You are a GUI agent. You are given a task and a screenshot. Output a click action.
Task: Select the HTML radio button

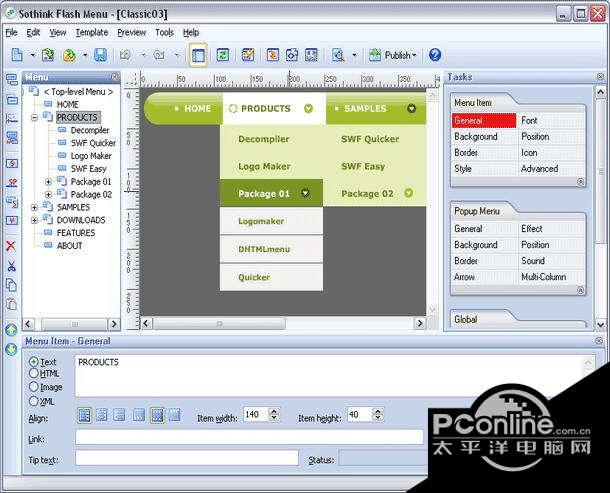coord(34,373)
